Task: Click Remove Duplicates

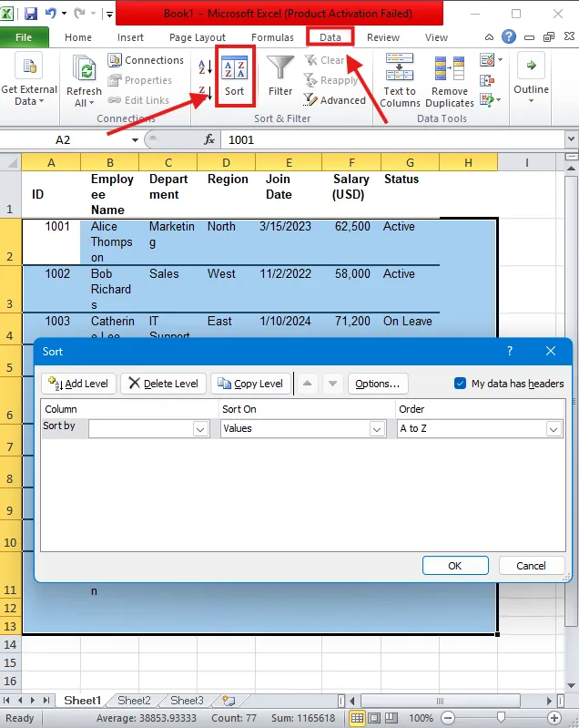Action: point(449,81)
